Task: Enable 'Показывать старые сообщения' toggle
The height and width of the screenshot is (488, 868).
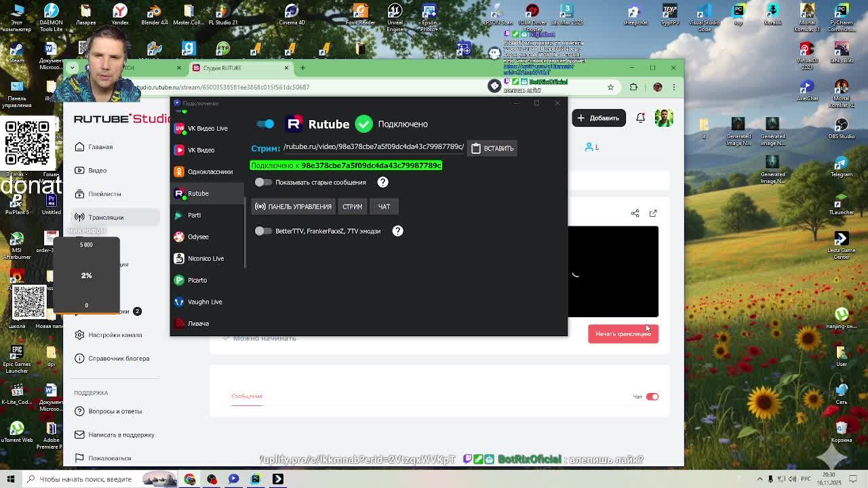Action: coord(263,182)
